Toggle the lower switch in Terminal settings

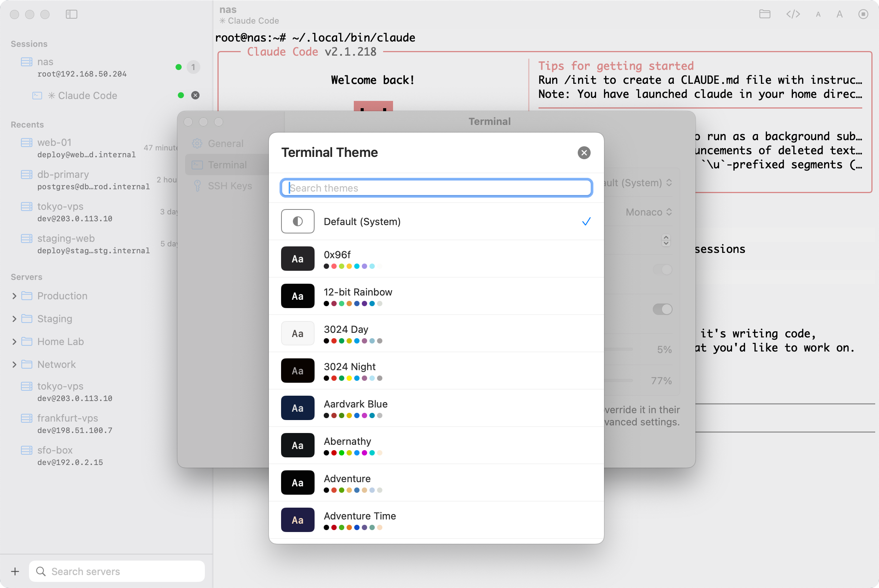663,309
